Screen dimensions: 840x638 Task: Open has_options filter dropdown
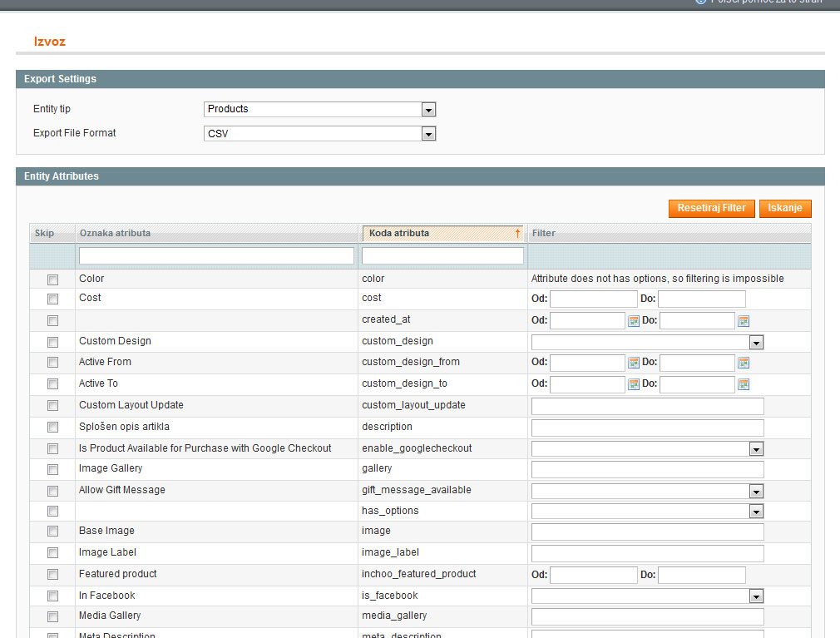(647, 512)
